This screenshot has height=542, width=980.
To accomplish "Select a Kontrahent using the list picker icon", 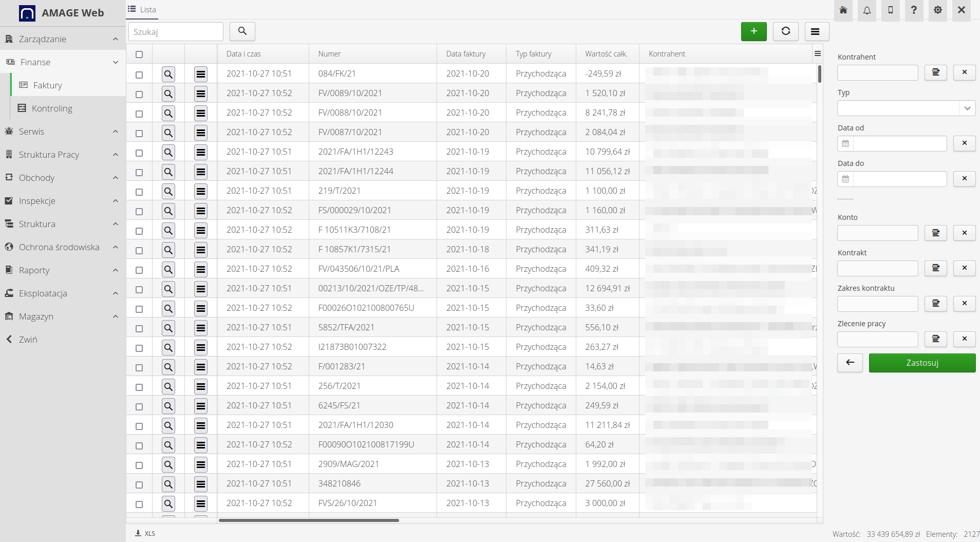I will 936,72.
